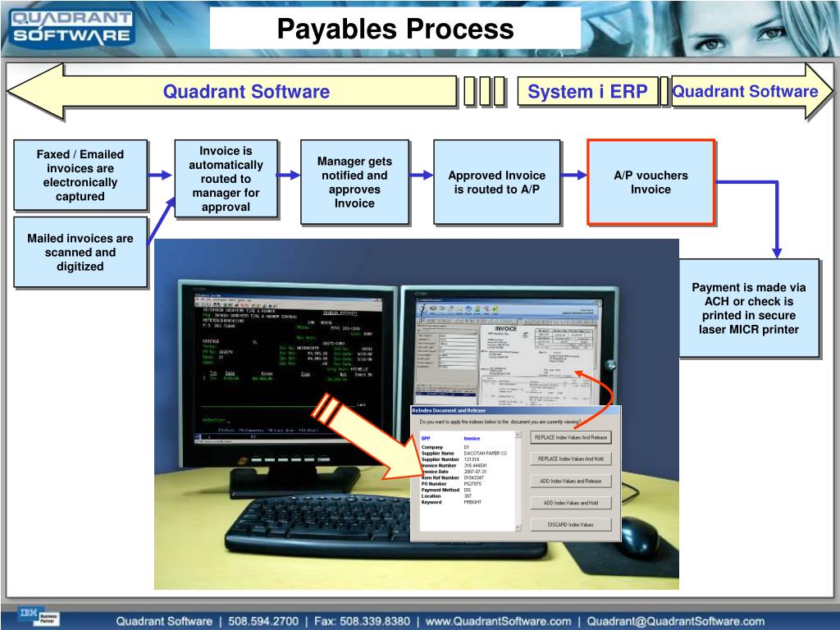Select 'Approved Invoice is routed to A/P' box
The image size is (840, 630).
(x=496, y=182)
